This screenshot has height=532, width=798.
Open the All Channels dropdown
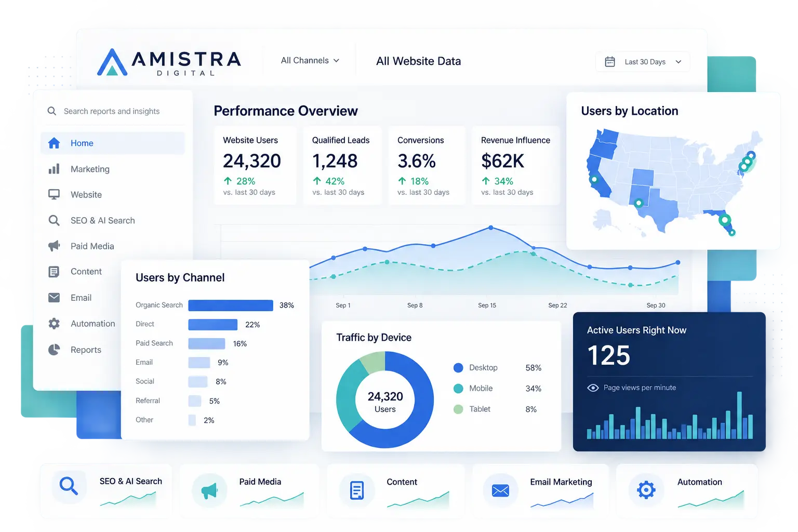[310, 61]
